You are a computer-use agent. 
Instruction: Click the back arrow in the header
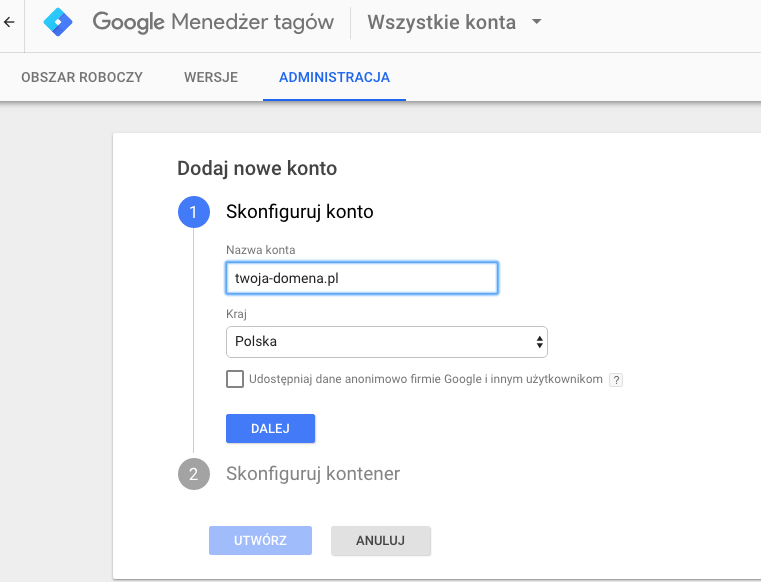point(9,22)
